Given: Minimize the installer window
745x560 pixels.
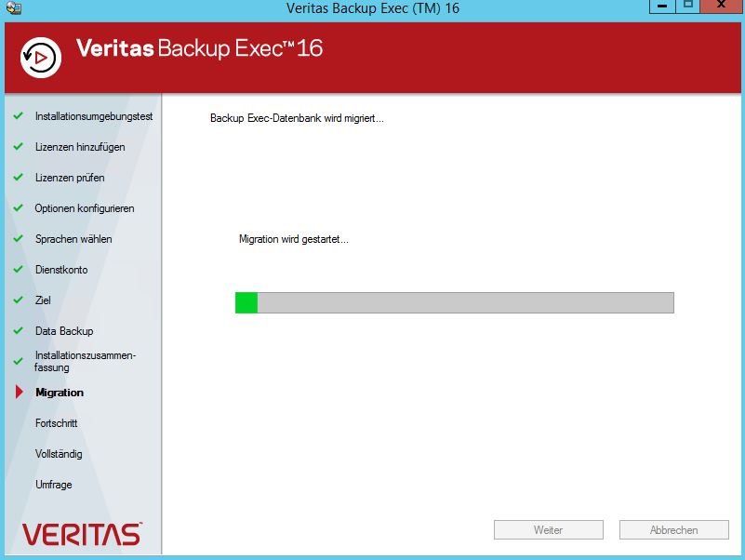Looking at the screenshot, I should 662,7.
